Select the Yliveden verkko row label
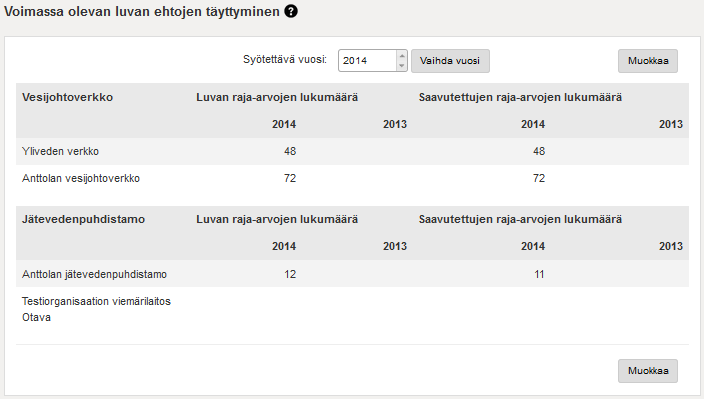The height and width of the screenshot is (399, 704). pos(60,151)
